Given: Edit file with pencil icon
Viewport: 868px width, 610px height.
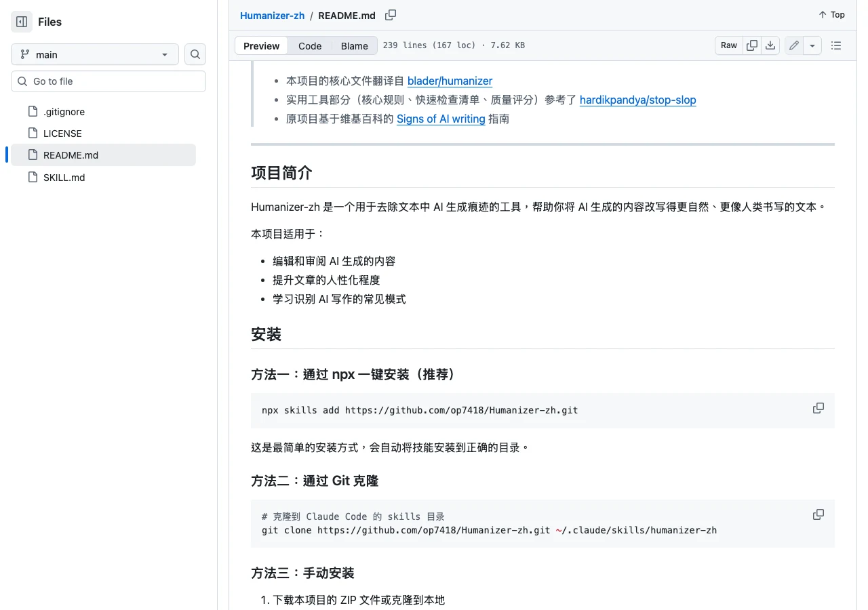Looking at the screenshot, I should point(794,45).
